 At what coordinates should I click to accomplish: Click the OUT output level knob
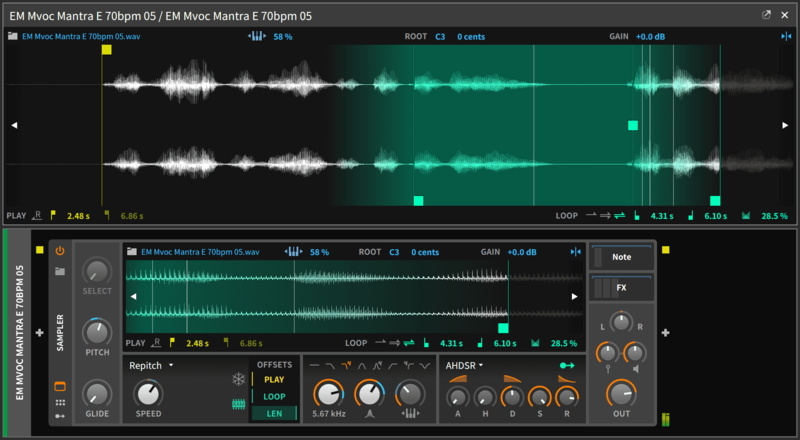click(x=621, y=394)
